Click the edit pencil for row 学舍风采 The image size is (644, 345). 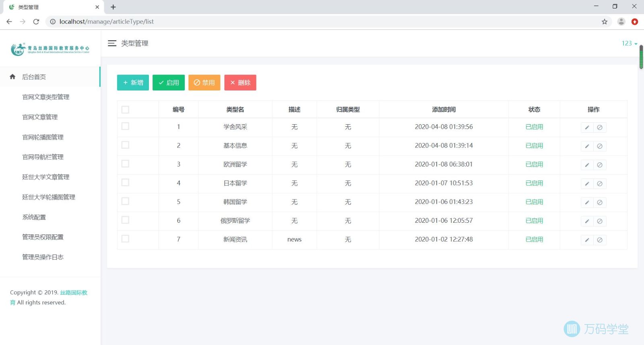[x=587, y=127]
